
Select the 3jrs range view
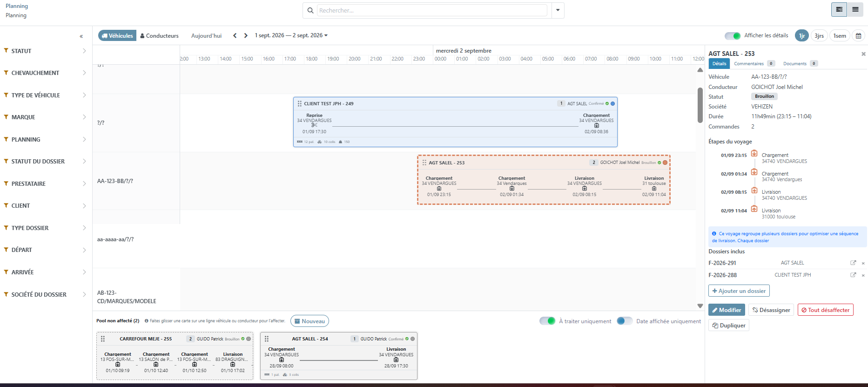[x=819, y=36]
